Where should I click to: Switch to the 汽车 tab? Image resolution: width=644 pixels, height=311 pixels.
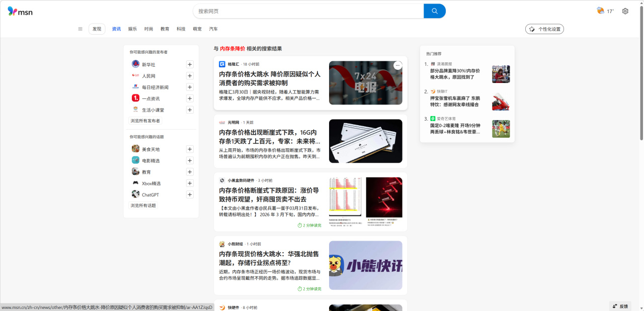213,29
